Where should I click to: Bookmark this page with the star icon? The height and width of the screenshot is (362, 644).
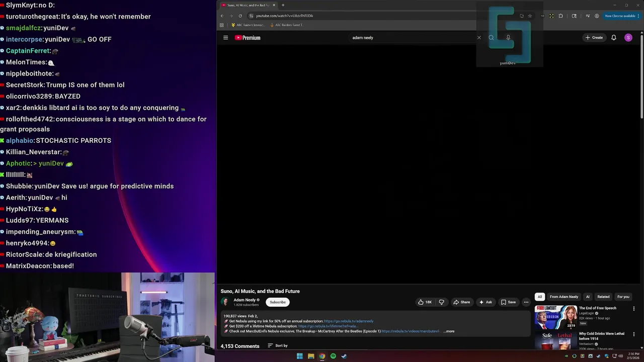(530, 16)
